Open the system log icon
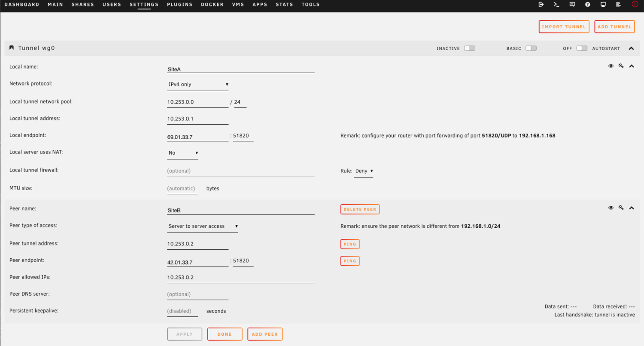Image resolution: width=644 pixels, height=346 pixels. 619,5
